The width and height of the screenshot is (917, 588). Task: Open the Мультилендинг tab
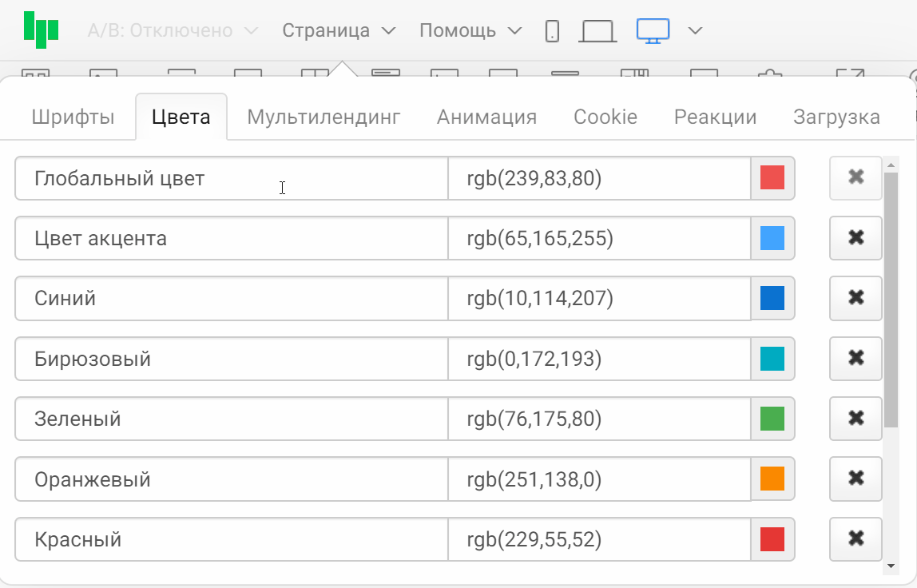324,117
